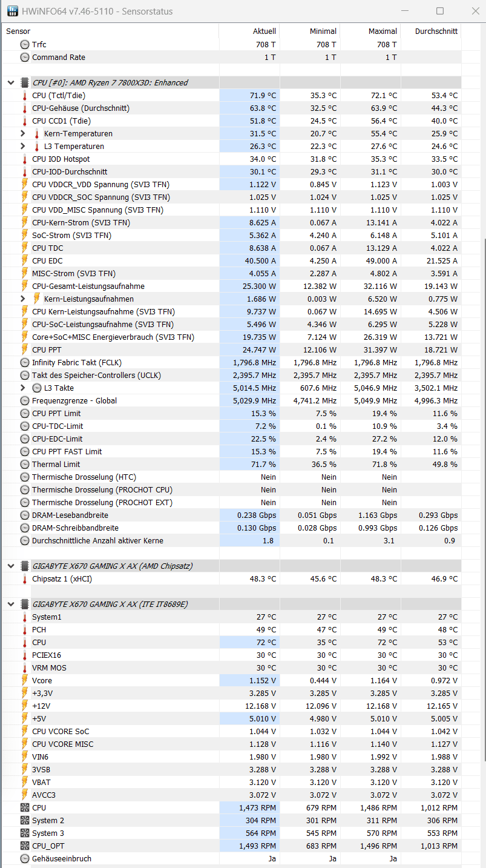This screenshot has width=486, height=868.
Task: Select the 'CPU PPT FAST Limit' row label
Action: pyautogui.click(x=67, y=451)
